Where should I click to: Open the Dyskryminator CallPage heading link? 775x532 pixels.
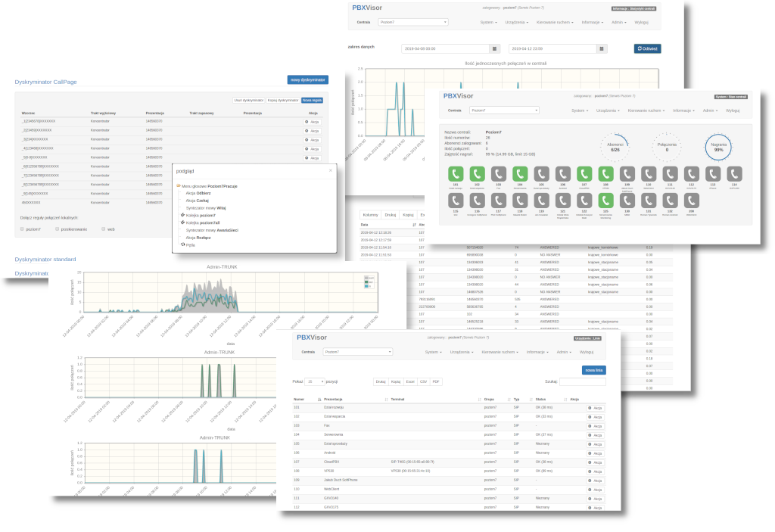pyautogui.click(x=46, y=82)
